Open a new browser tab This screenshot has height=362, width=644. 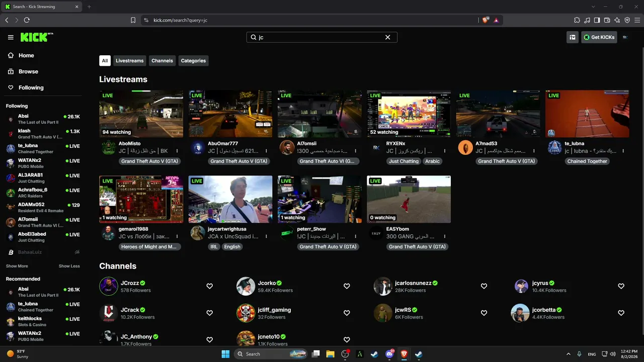point(89,7)
